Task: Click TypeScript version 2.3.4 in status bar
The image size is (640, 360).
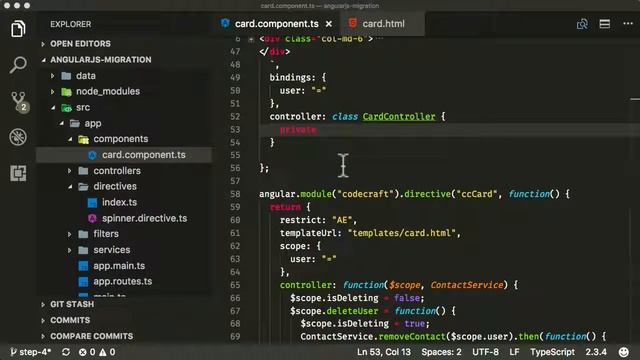Action: (596, 352)
